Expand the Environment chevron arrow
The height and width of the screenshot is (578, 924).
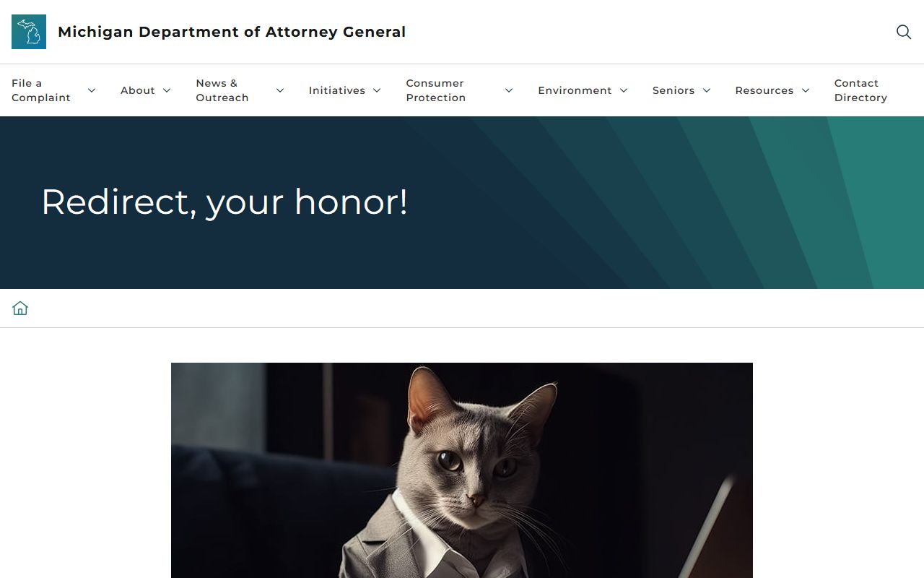[x=624, y=90]
